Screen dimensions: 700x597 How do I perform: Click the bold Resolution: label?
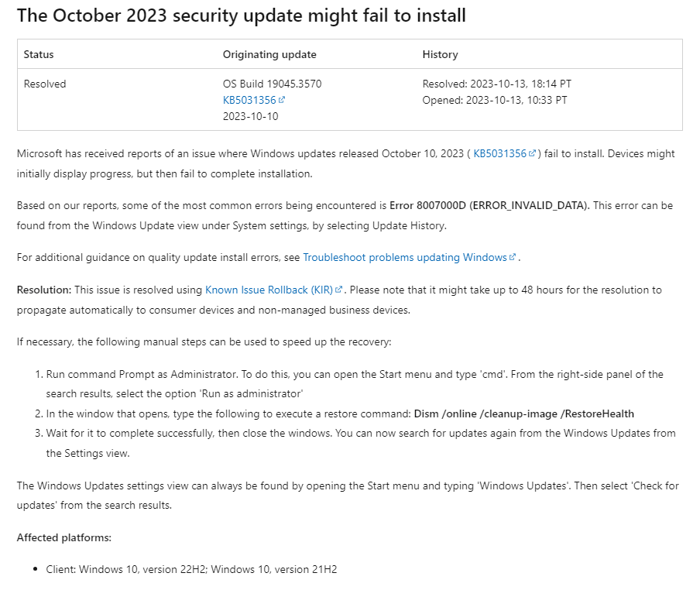tap(44, 290)
